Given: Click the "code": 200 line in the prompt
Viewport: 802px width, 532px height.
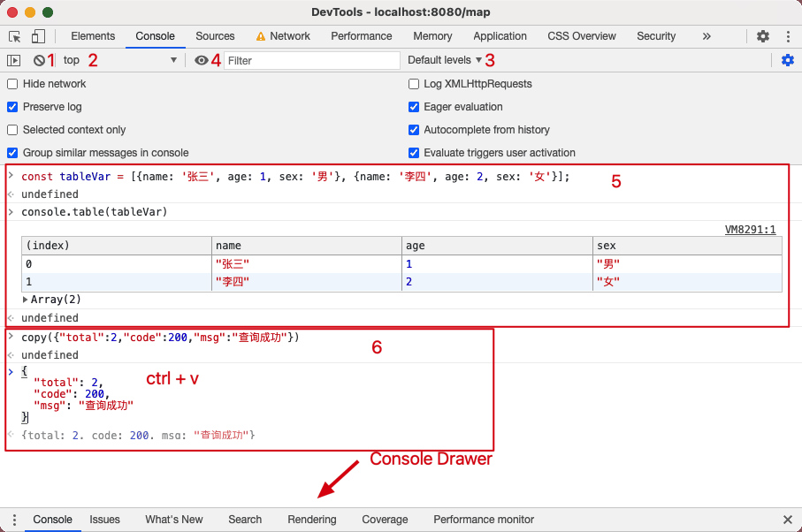Looking at the screenshot, I should pyautogui.click(x=72, y=394).
